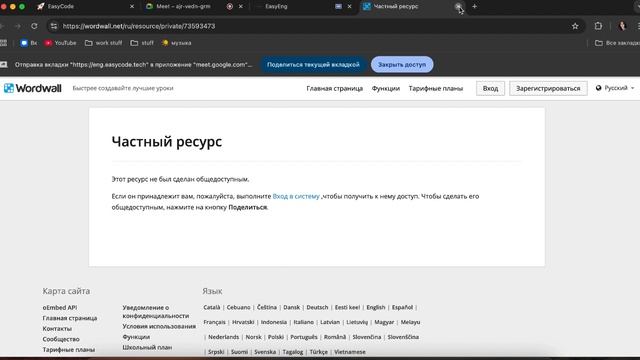Image resolution: width=640 pixels, height=360 pixels.
Task: Switch language to Português
Action: 304,337
